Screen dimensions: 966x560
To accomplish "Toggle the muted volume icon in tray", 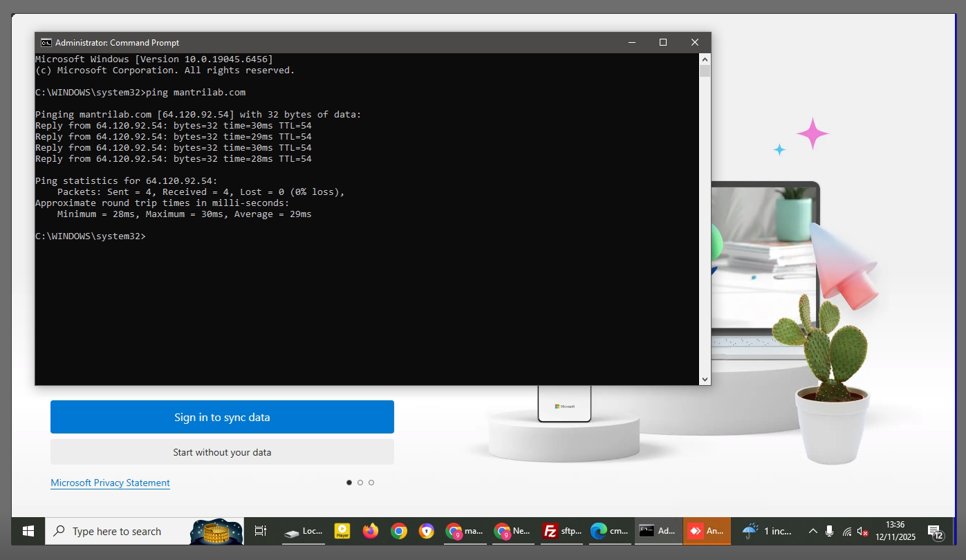I will tap(862, 531).
